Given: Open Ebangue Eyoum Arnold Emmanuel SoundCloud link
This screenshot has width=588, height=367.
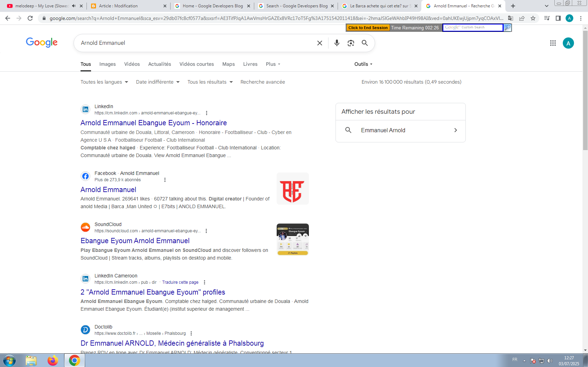Looking at the screenshot, I should click(135, 241).
